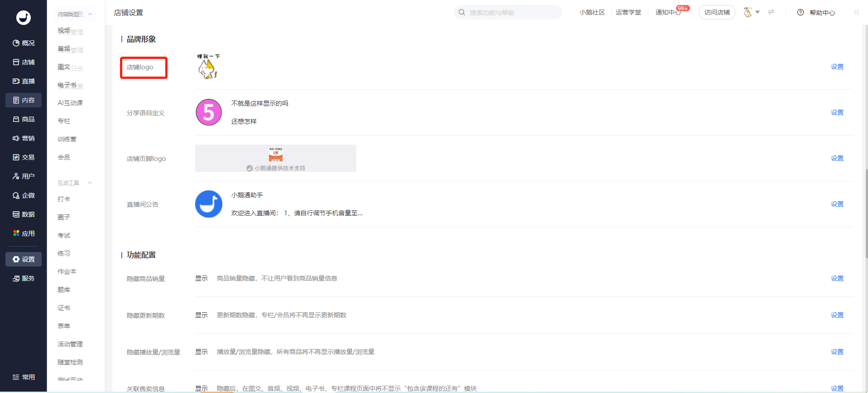868x393 pixels.
Task: Click the switch account arrows icon
Action: point(771,12)
